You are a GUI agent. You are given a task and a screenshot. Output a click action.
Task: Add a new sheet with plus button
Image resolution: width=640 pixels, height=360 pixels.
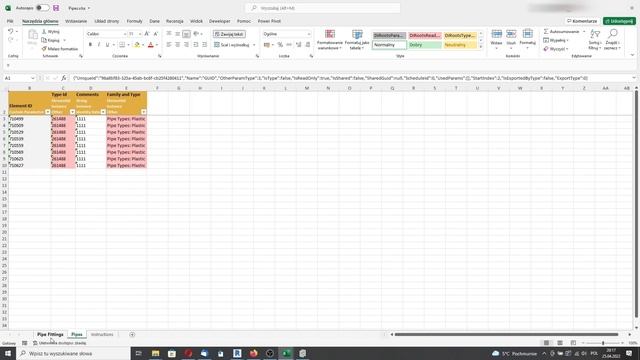pyautogui.click(x=132, y=334)
